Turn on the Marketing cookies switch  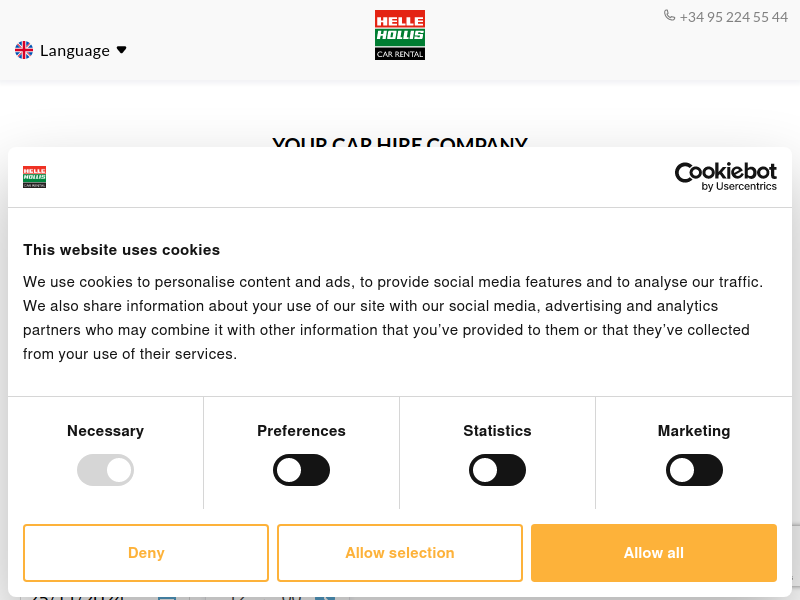click(x=694, y=470)
